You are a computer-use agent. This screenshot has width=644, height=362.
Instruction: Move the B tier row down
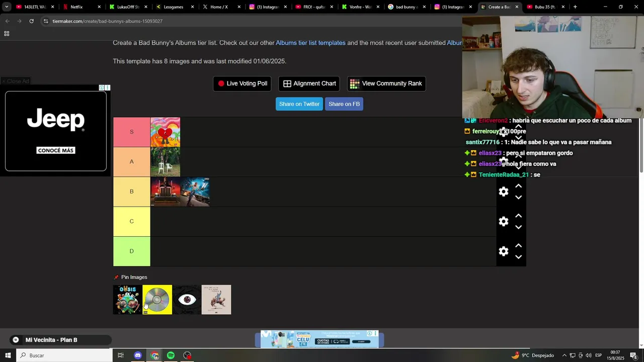519,197
